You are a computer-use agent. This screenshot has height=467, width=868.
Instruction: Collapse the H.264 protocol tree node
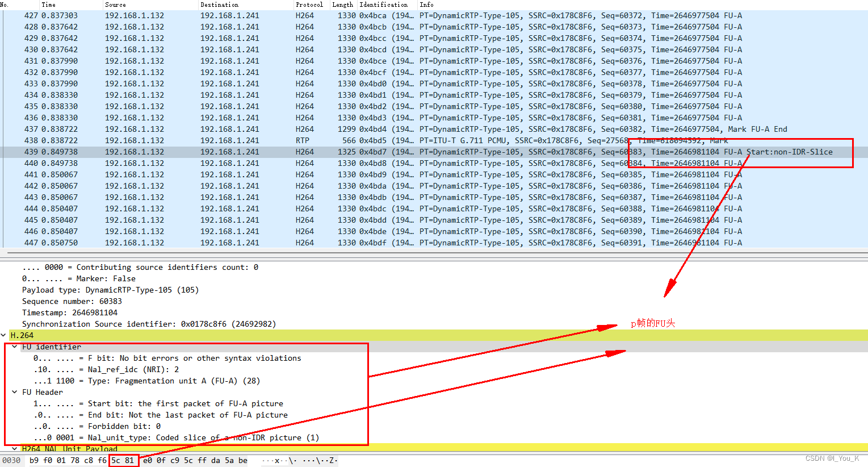click(4, 335)
